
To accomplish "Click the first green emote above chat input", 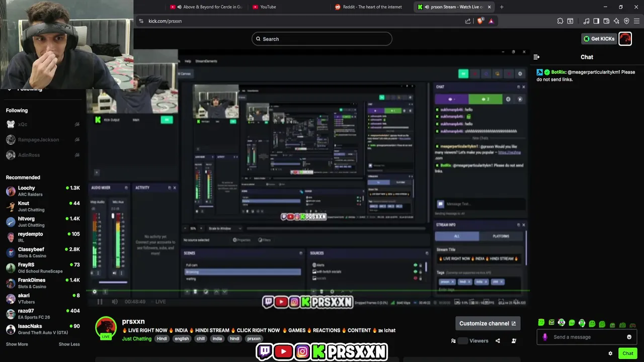I will pos(541,323).
